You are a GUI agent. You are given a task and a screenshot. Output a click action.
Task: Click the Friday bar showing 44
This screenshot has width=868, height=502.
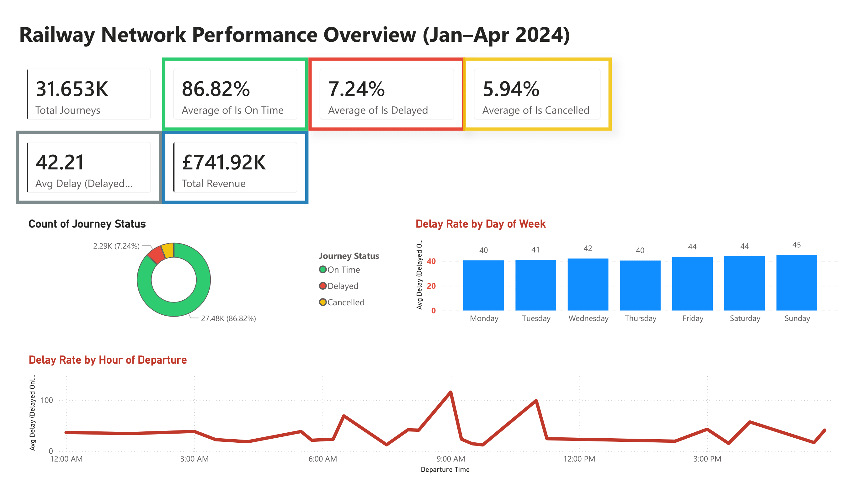point(692,283)
